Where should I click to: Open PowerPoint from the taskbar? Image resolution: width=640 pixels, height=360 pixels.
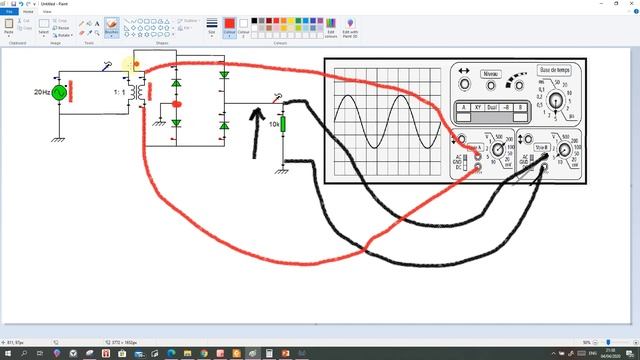285,353
